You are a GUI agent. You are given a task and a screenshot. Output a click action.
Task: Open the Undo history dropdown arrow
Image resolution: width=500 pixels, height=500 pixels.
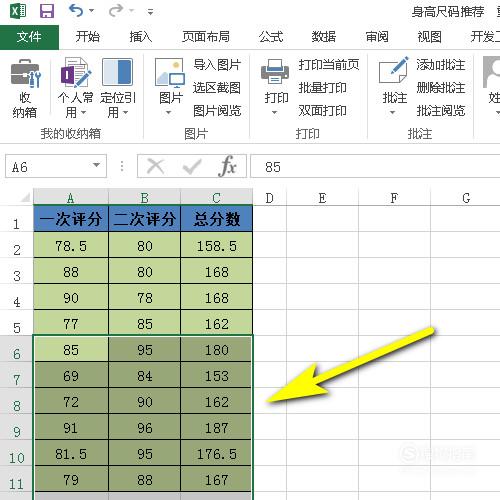click(x=91, y=11)
